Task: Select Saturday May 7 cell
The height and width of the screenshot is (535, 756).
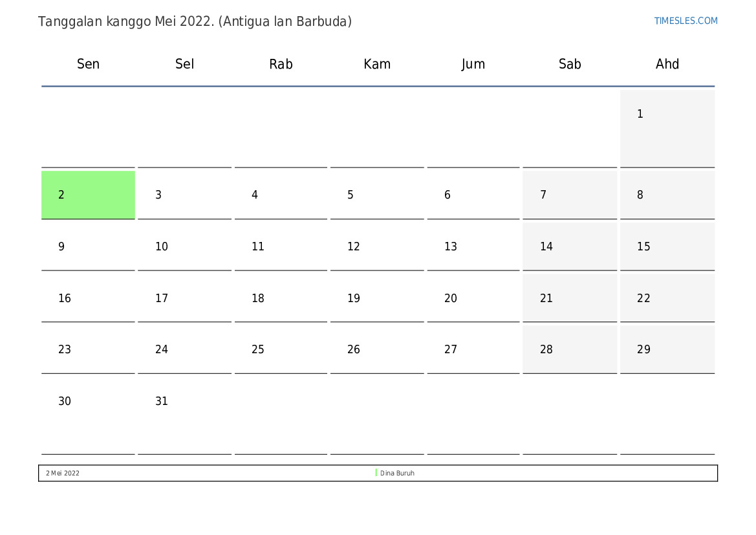Action: [569, 195]
